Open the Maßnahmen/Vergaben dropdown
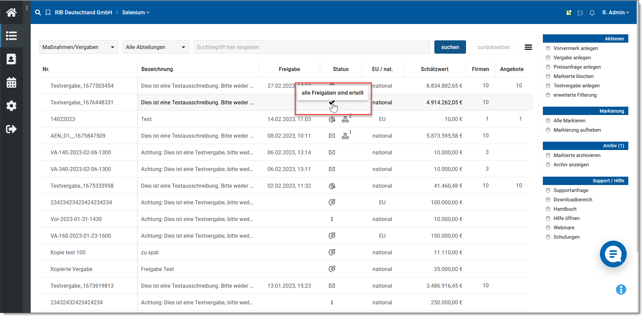 click(x=79, y=47)
